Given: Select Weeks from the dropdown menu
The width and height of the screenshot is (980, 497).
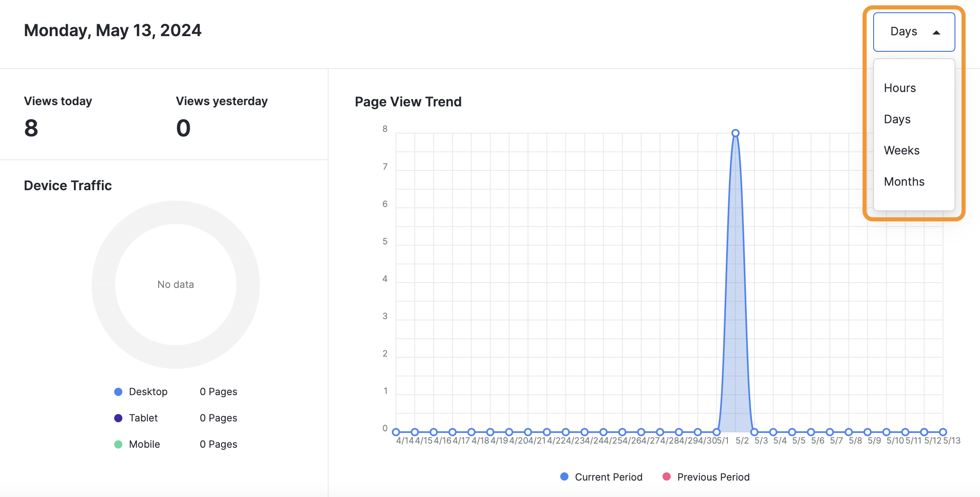Looking at the screenshot, I should click(x=902, y=150).
